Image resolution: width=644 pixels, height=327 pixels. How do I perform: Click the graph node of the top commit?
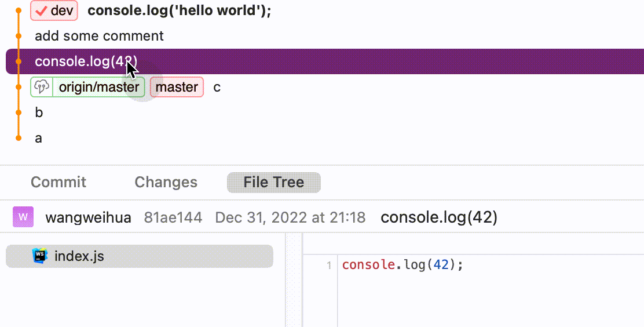tap(19, 10)
